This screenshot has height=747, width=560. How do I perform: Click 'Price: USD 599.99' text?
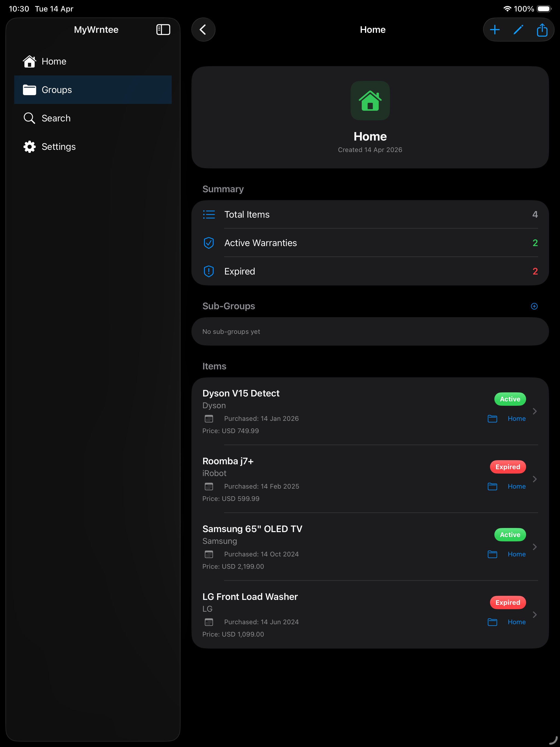231,499
